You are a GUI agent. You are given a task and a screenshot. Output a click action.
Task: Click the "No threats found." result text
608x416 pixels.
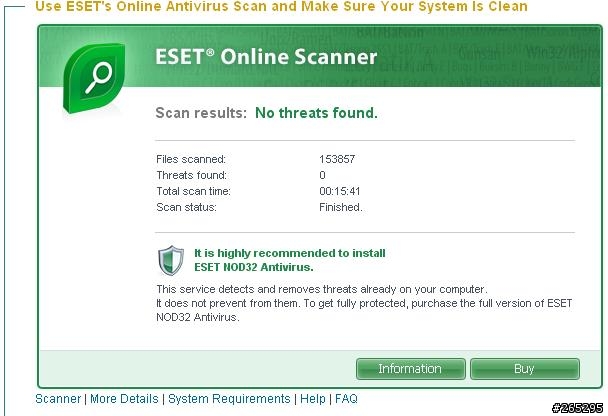point(316,113)
